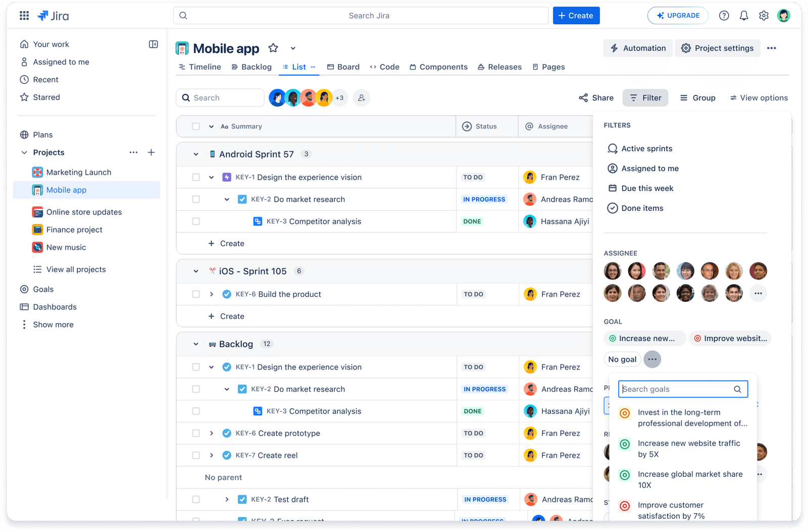Click the notifications bell icon
This screenshot has height=532, width=808.
(744, 16)
